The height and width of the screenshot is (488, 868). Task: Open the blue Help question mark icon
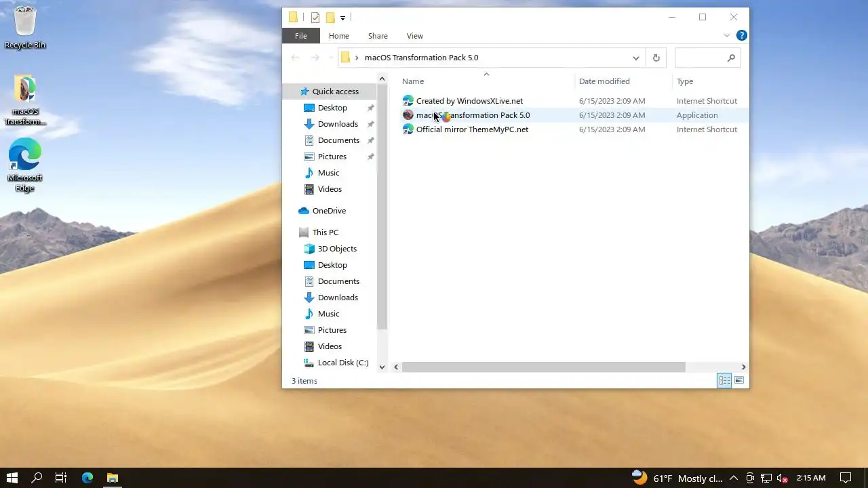[742, 35]
